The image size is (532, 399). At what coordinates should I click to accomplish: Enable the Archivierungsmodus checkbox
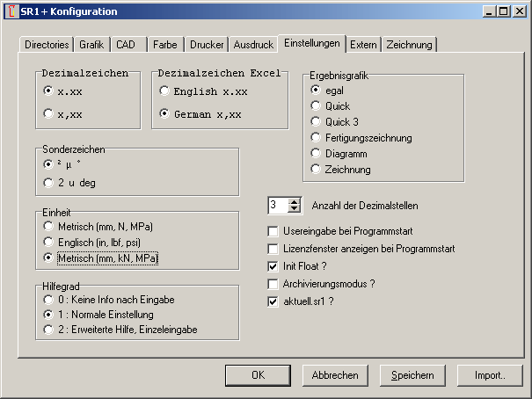coord(273,284)
